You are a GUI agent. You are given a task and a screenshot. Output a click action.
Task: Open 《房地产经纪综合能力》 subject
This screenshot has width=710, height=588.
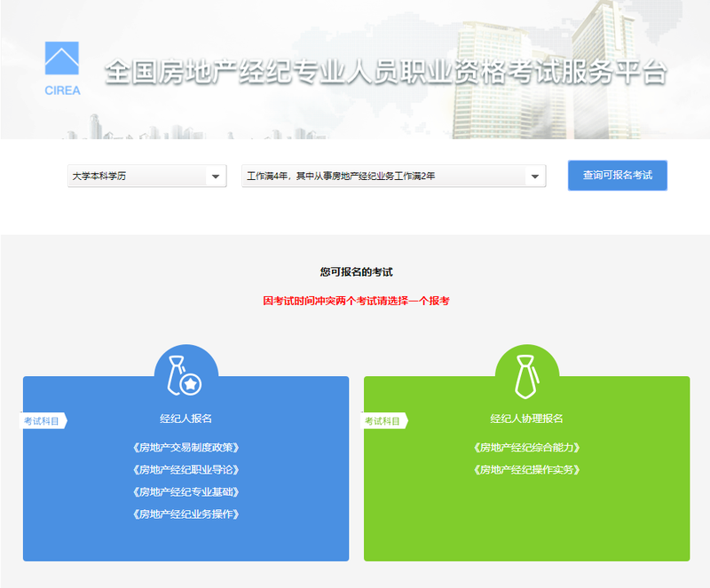pyautogui.click(x=526, y=448)
